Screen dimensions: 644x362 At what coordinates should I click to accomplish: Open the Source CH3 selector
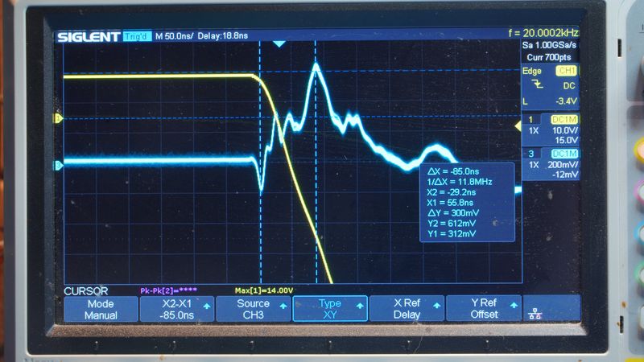pyautogui.click(x=253, y=309)
